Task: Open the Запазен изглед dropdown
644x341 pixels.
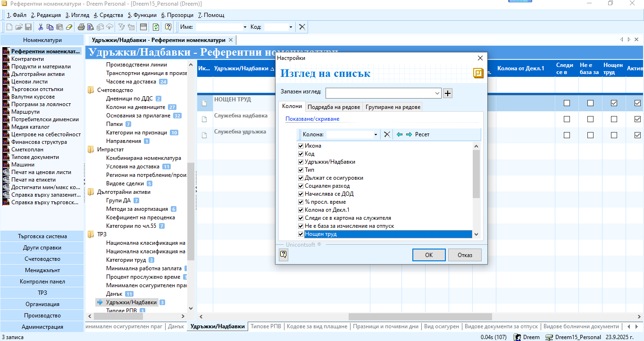Action: tap(437, 93)
